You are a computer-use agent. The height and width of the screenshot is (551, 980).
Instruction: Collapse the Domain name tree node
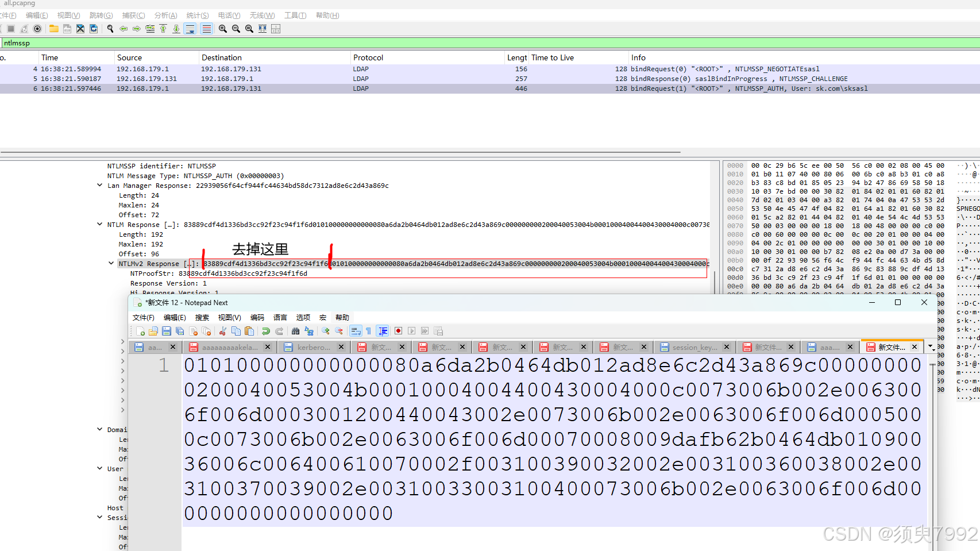pyautogui.click(x=100, y=429)
